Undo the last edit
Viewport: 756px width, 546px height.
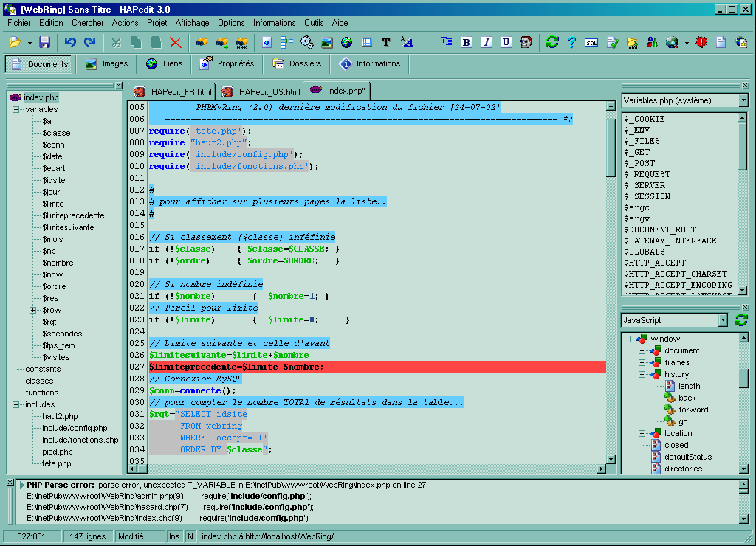click(70, 42)
